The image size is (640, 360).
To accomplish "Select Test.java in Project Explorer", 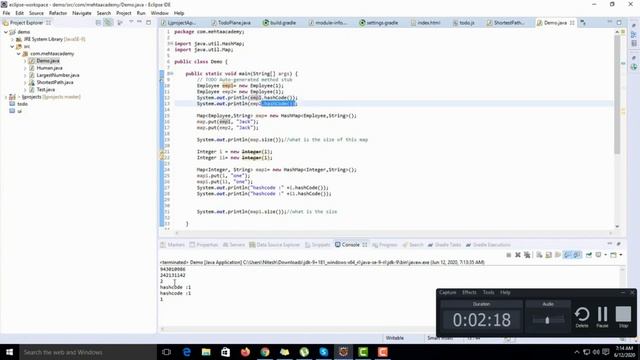I will tap(45, 89).
